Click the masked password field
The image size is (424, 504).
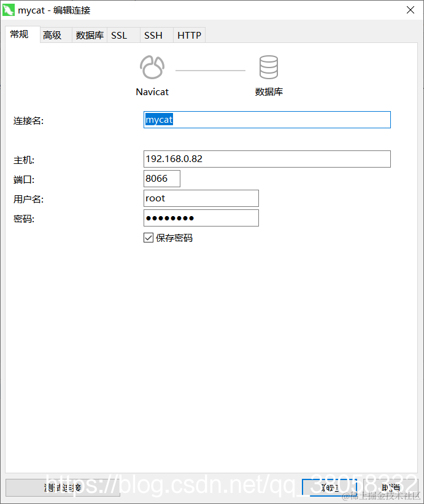tap(201, 218)
